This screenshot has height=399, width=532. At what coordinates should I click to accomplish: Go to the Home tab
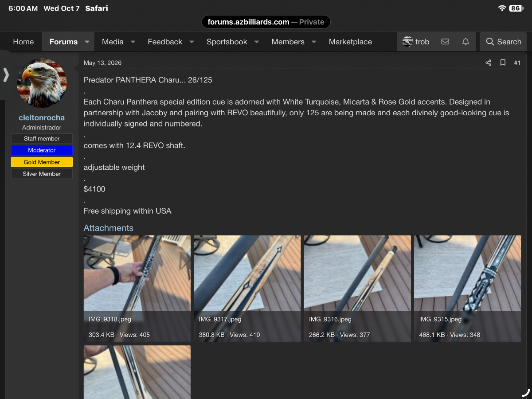point(23,42)
